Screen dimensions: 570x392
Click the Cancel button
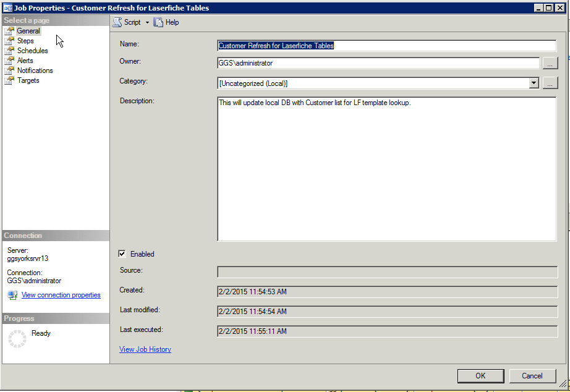coord(532,376)
